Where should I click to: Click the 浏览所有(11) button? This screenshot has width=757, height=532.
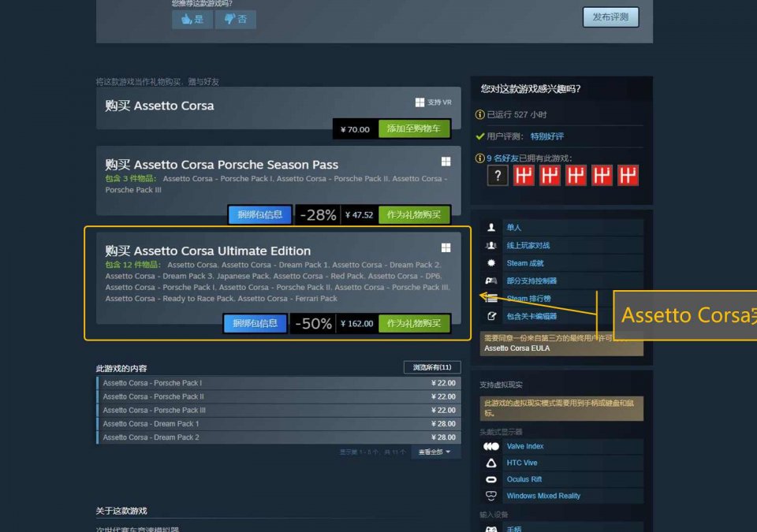(x=432, y=367)
